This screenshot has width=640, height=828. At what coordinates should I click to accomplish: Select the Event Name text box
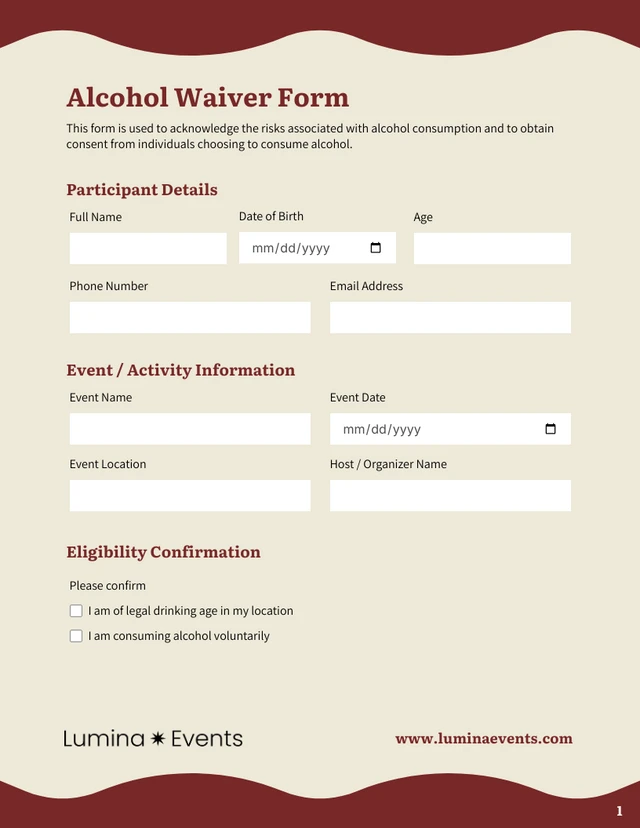coord(190,429)
